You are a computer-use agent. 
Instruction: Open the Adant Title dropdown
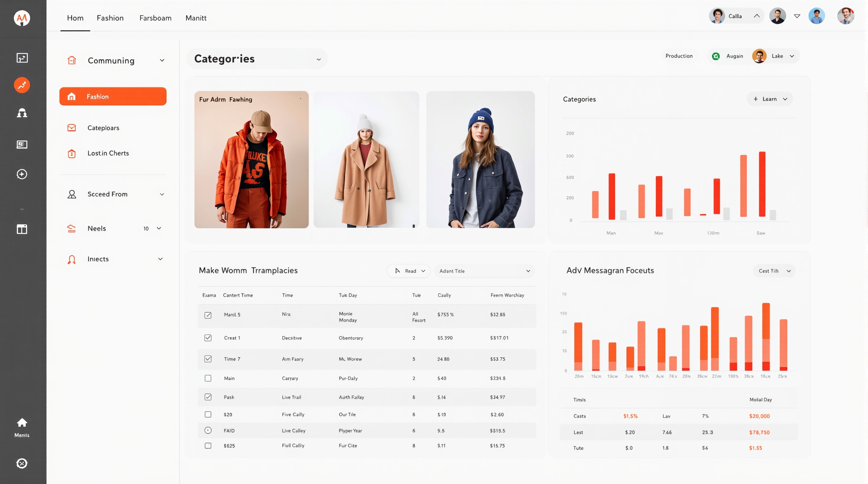(x=484, y=271)
